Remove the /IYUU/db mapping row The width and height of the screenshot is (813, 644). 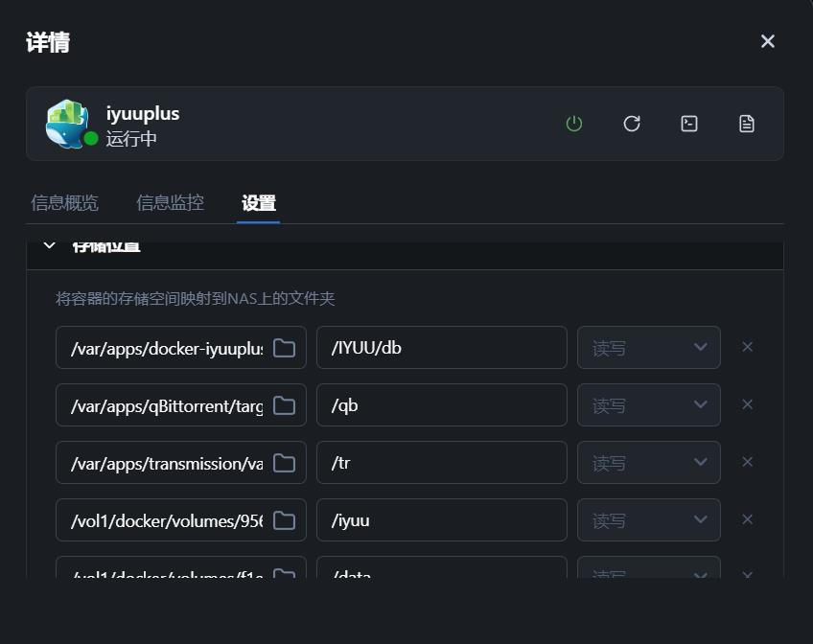(748, 347)
